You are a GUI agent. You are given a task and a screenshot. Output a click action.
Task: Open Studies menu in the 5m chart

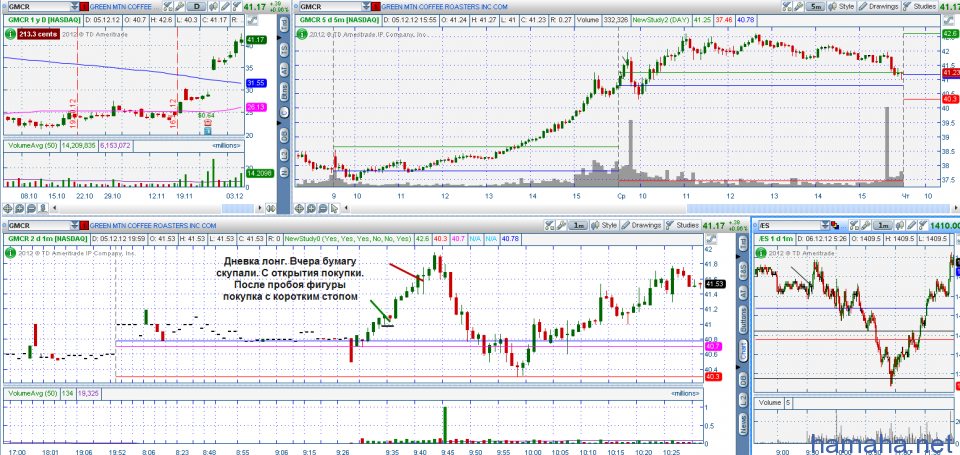[918, 7]
